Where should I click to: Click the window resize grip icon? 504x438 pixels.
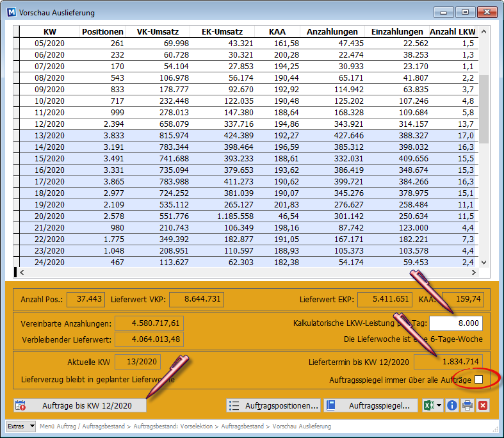(x=495, y=429)
